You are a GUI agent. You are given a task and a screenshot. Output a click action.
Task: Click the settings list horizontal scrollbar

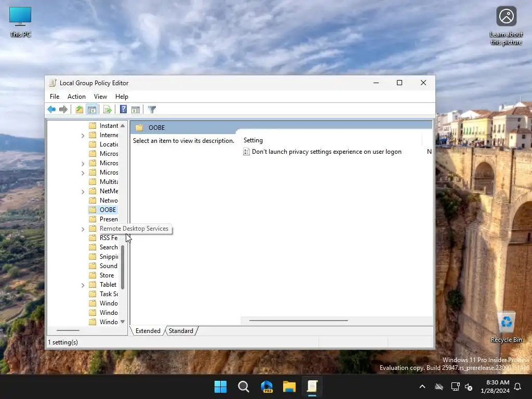299,320
